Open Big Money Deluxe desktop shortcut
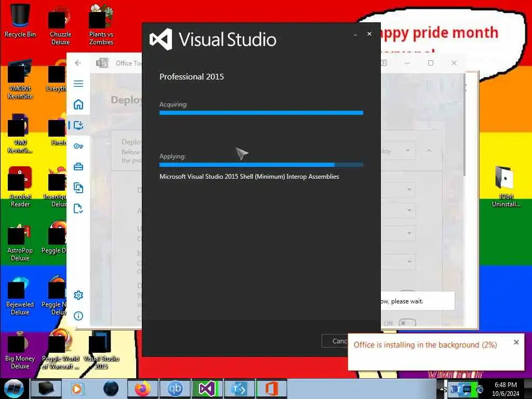Image resolution: width=532 pixels, height=399 pixels. 20,350
